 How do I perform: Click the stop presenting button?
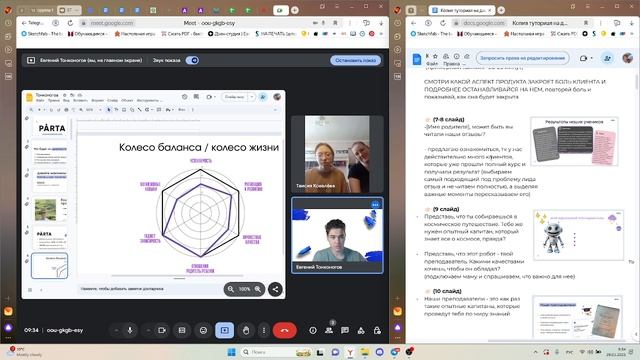pos(356,60)
